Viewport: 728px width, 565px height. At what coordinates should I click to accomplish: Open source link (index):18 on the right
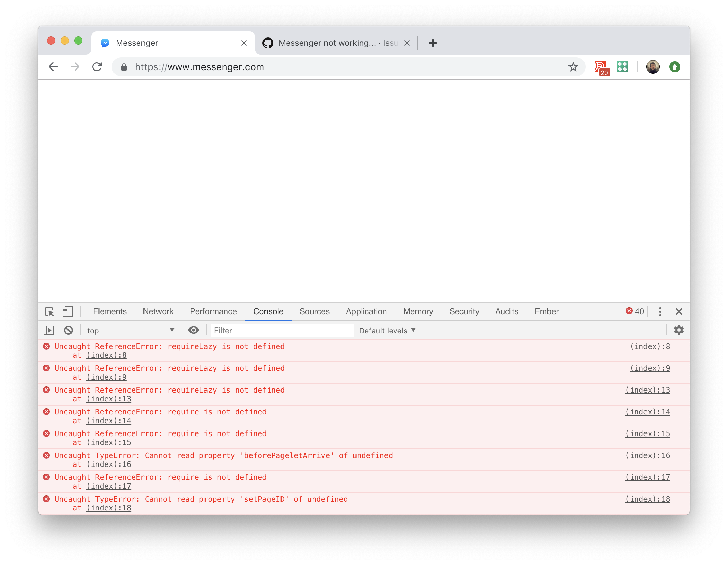pos(648,499)
